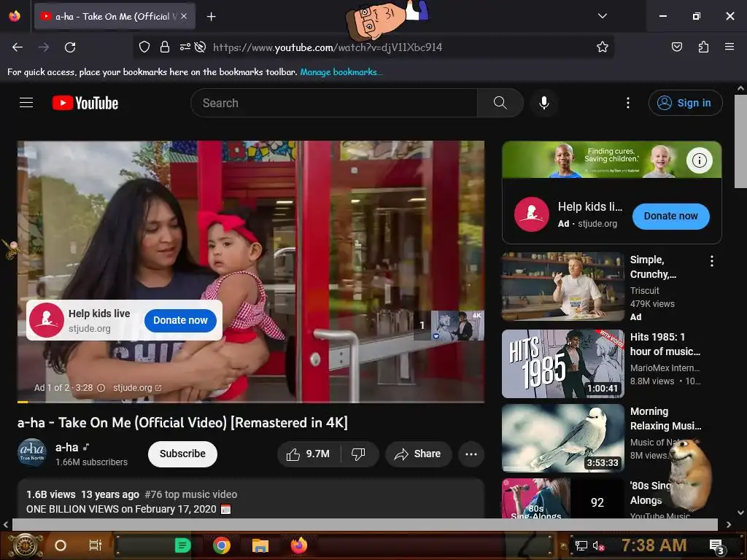This screenshot has width=747, height=560.
Task: Open the ad info circle next to 3:28
Action: 101,388
